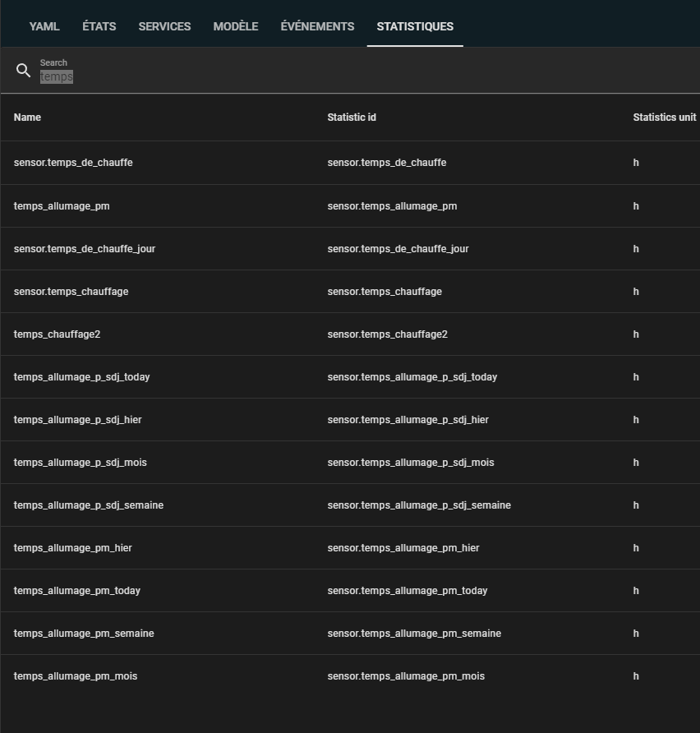Viewport: 700px width, 733px height.
Task: Select the MODÈLE tab
Action: 236,26
